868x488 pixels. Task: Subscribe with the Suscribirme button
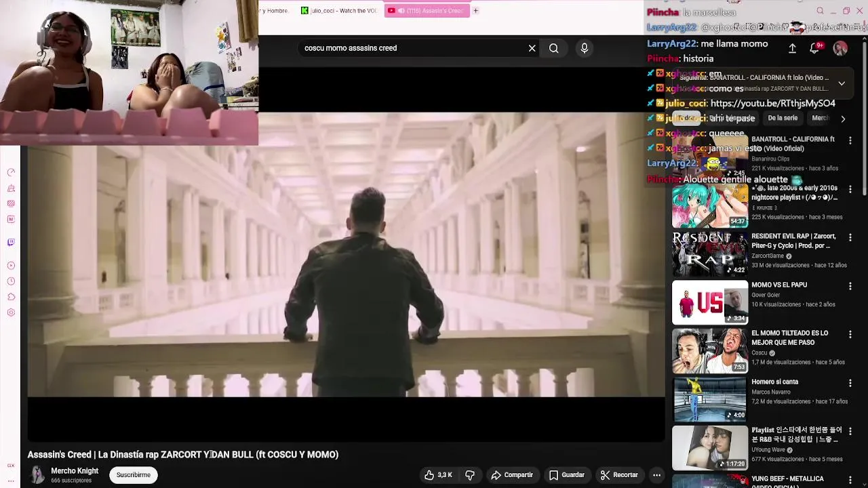pos(134,475)
